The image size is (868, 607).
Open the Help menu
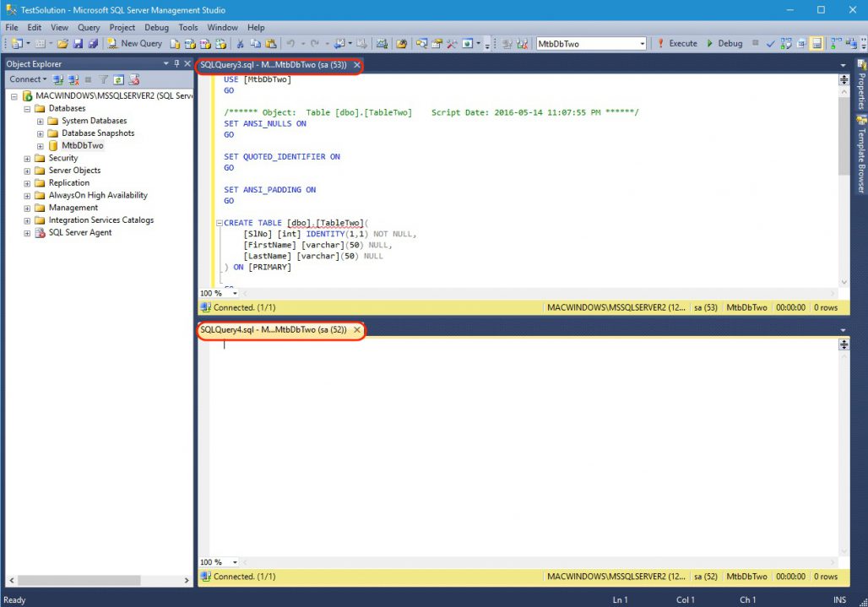pos(256,27)
